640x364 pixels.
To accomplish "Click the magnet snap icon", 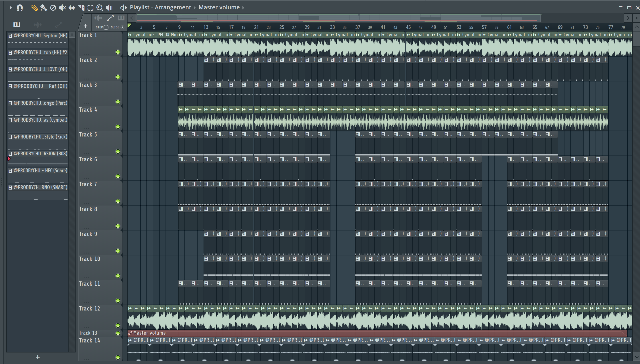I will tap(20, 8).
